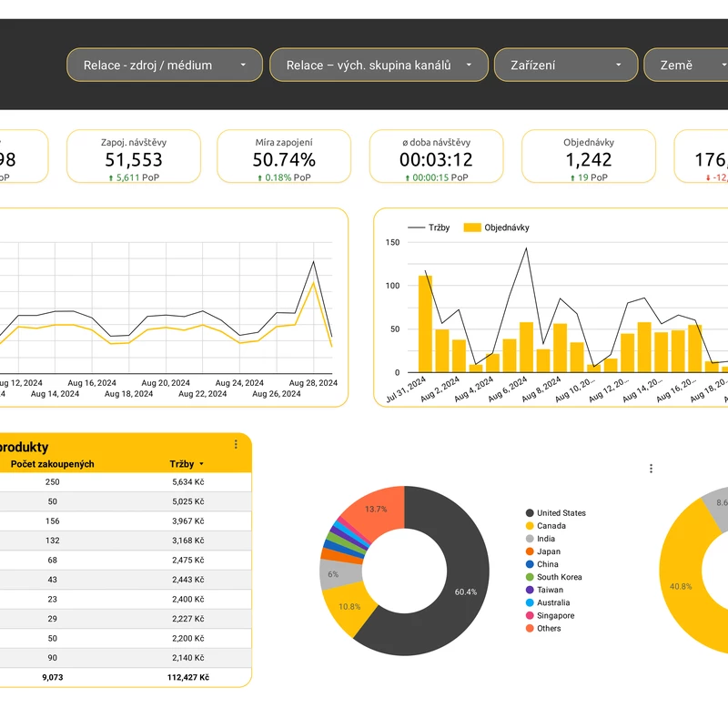728x728 pixels.
Task: Click the "Aug 6, 2024" bar chart axis label
Action: tap(508, 389)
